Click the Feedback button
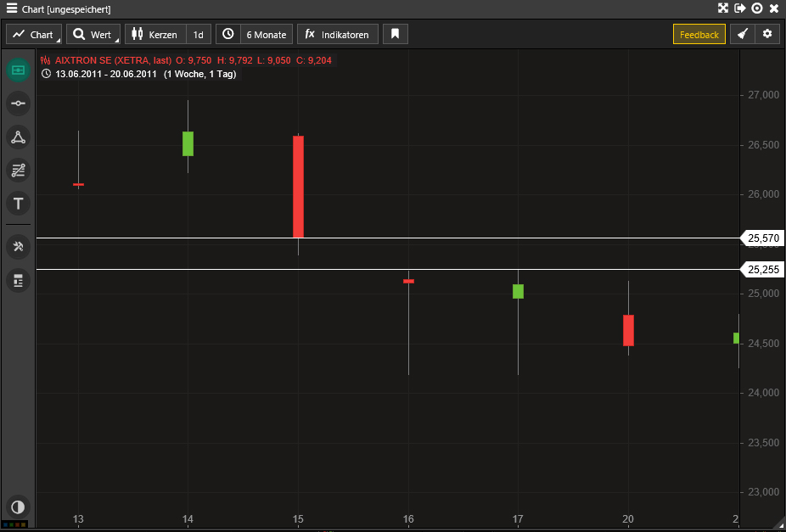 (699, 35)
